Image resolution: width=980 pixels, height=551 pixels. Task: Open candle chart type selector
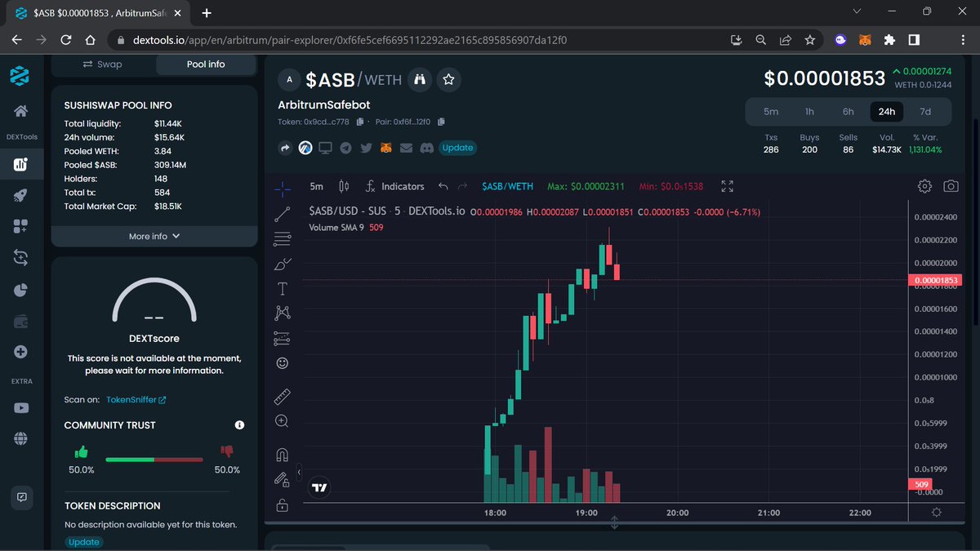click(344, 186)
